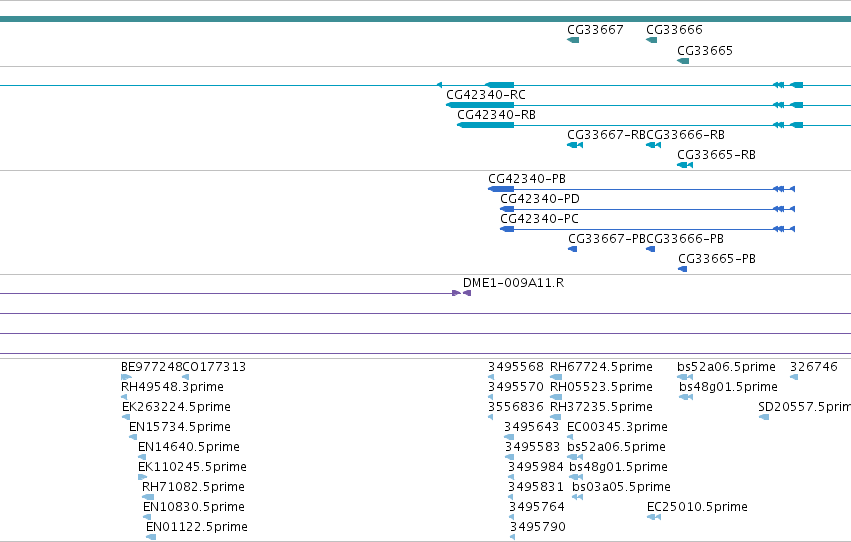Click the CG33665 gene label
Viewport: 851px width, 542px height.
[704, 51]
